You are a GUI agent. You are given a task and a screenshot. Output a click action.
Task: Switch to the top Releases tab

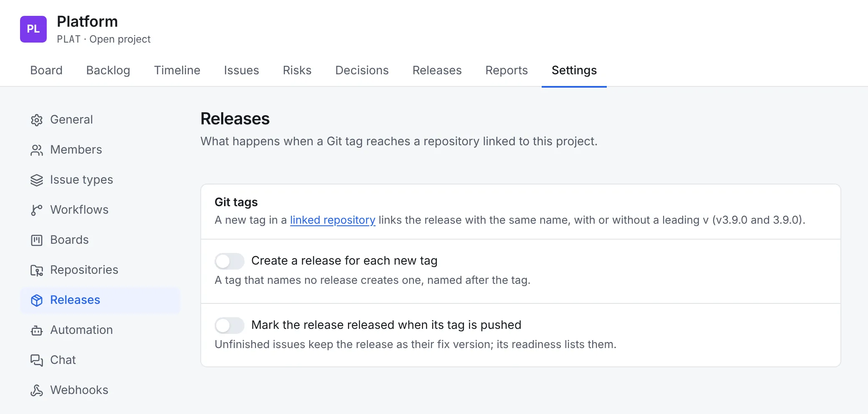437,70
